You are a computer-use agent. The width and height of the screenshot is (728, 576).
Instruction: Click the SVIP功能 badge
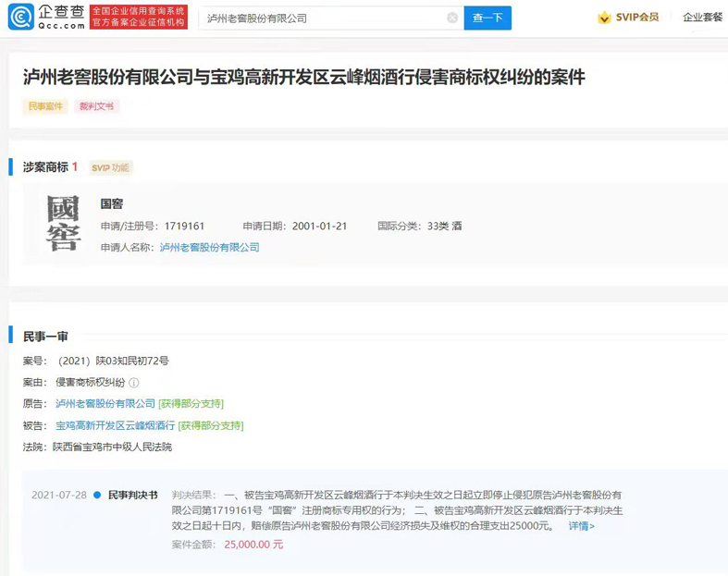110,167
